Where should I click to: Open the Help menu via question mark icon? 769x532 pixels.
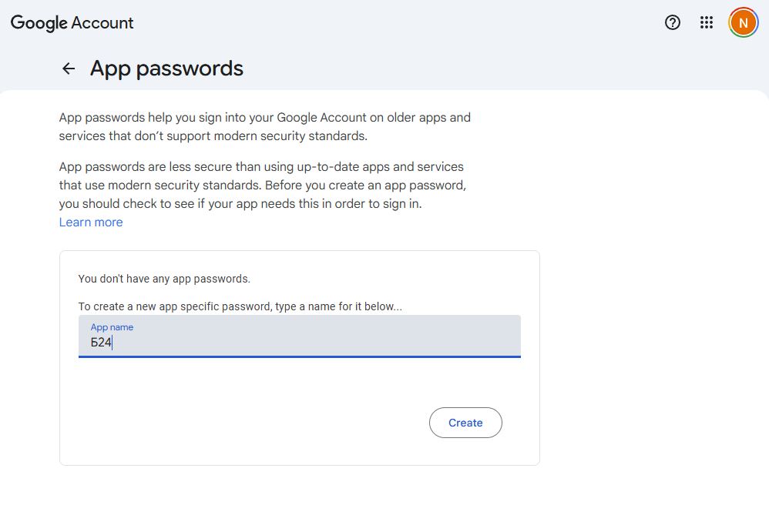672,22
